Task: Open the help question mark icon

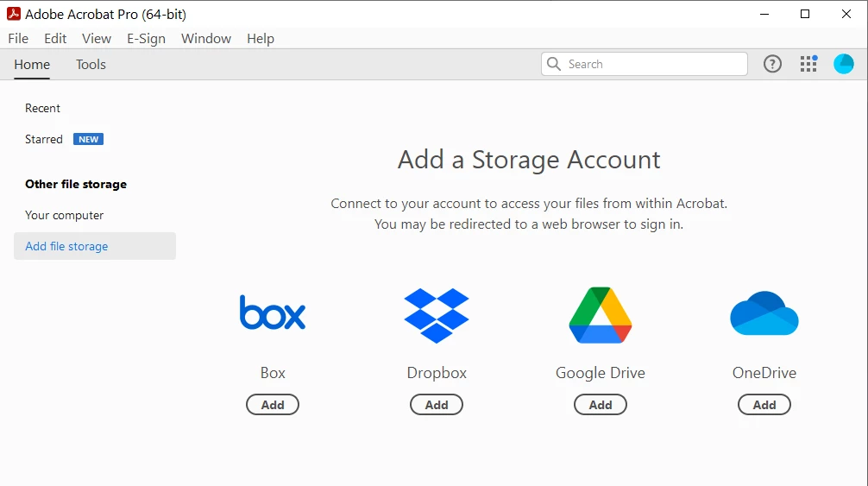Action: (772, 64)
